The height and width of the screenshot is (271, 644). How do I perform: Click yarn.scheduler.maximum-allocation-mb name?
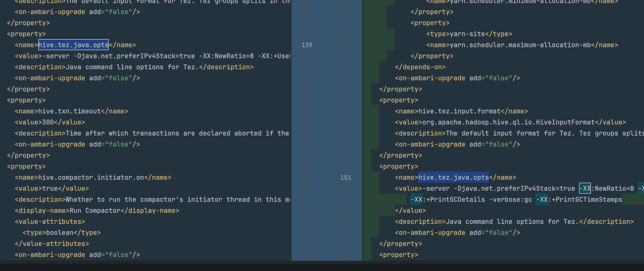point(520,45)
